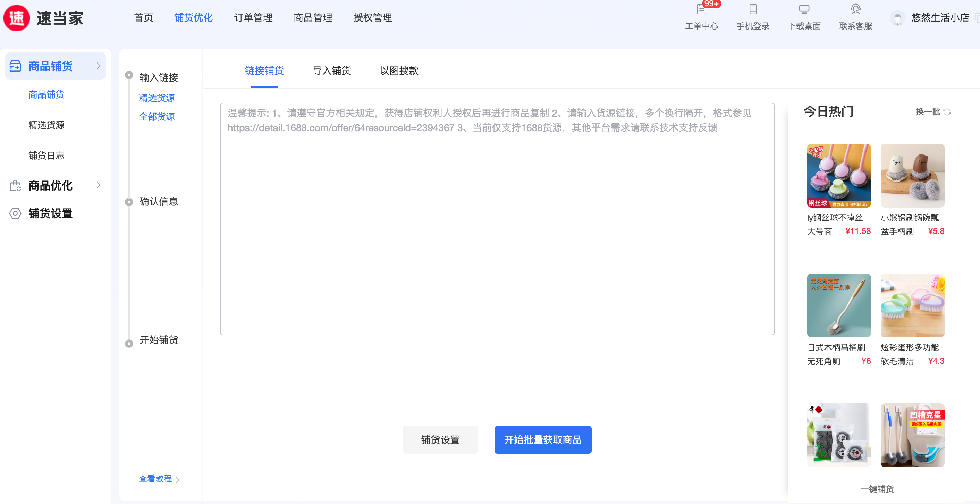The image size is (980, 504).
Task: Click the user avatar beside 悠然生活小店
Action: pyautogui.click(x=897, y=18)
